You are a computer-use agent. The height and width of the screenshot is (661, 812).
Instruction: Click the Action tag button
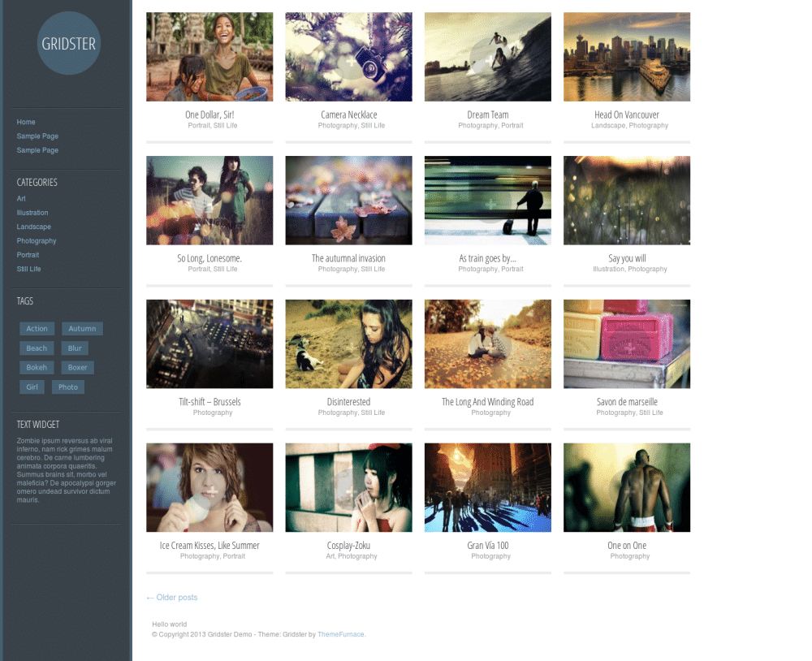pos(37,329)
